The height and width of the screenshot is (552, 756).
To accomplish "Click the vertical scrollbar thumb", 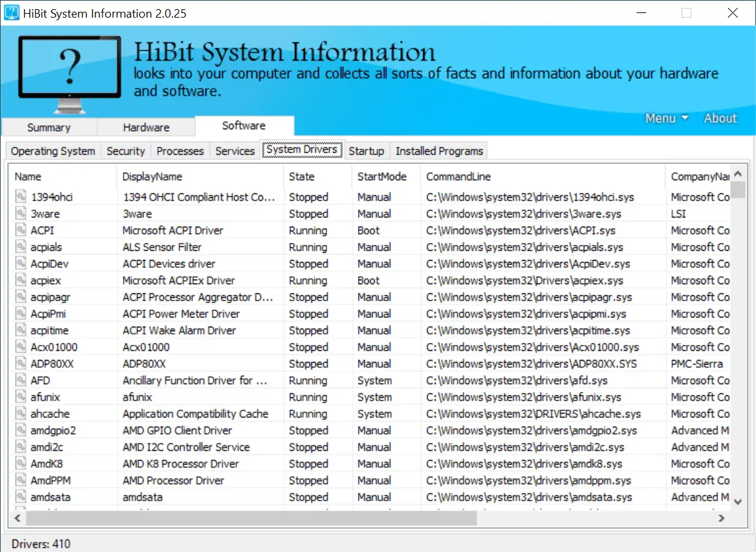I will coord(738,189).
